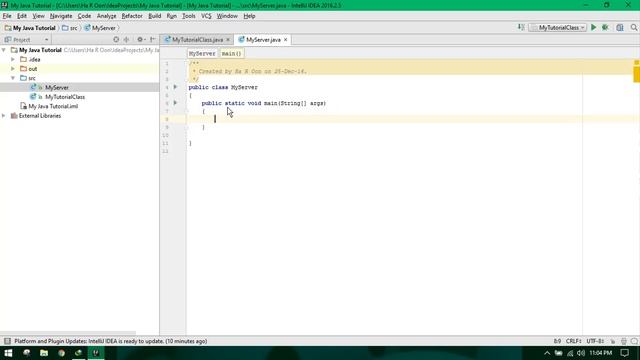Open the File menu
The width and height of the screenshot is (640, 360).
(7, 16)
